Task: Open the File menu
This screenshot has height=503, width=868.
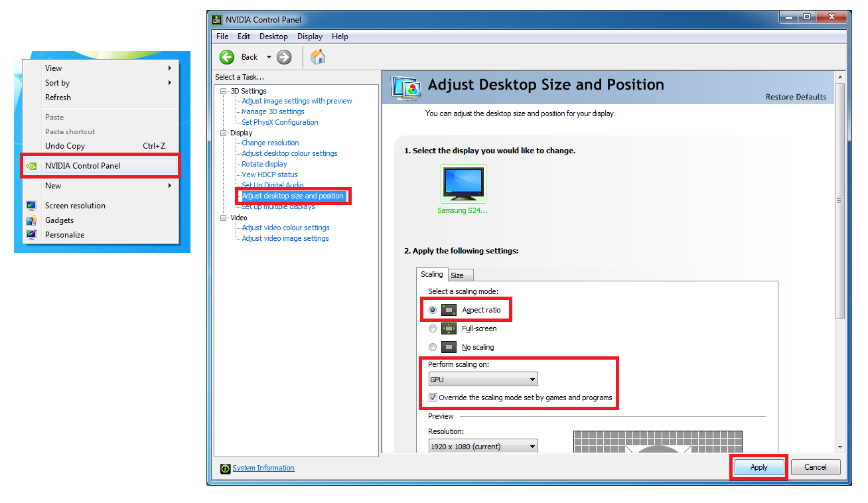Action: (222, 36)
